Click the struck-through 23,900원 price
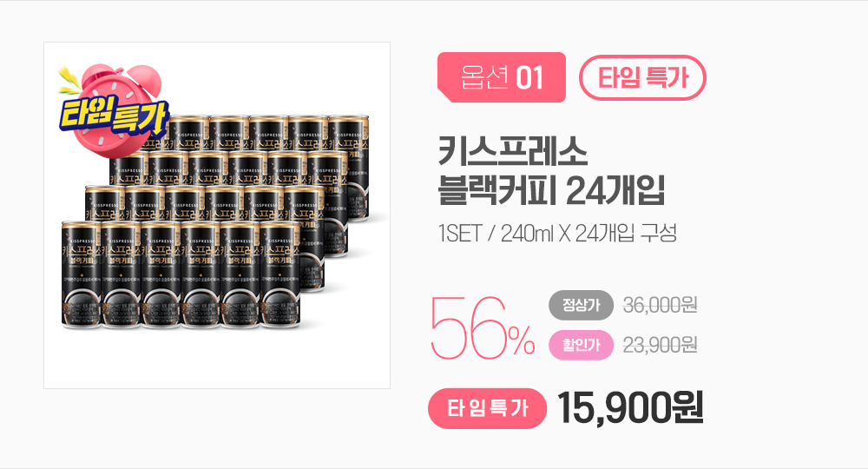 [660, 345]
